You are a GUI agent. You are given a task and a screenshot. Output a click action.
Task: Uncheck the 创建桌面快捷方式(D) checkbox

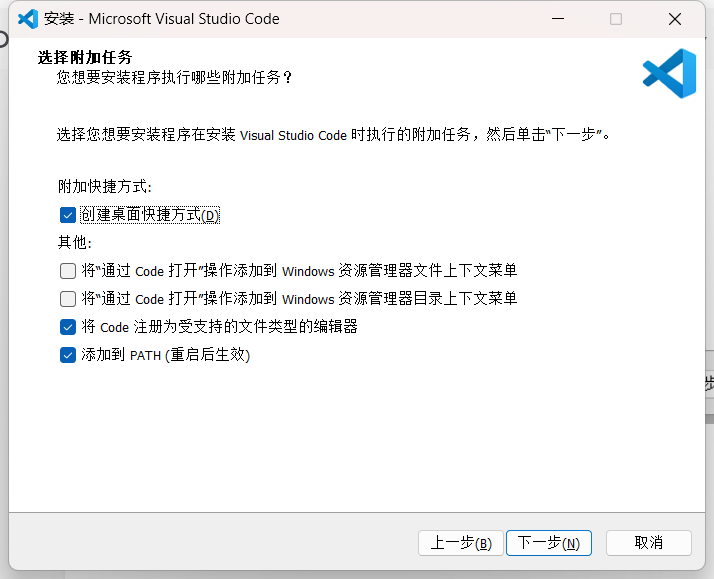pyautogui.click(x=68, y=215)
